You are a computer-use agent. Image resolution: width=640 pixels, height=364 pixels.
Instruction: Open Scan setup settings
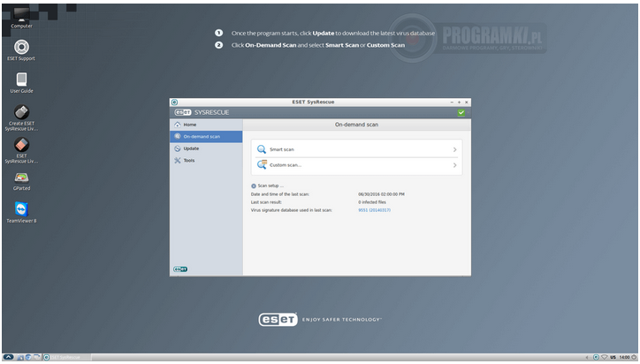click(x=267, y=186)
